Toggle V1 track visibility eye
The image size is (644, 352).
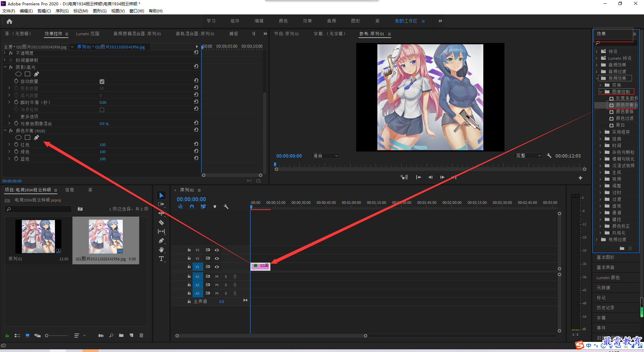pyautogui.click(x=217, y=267)
